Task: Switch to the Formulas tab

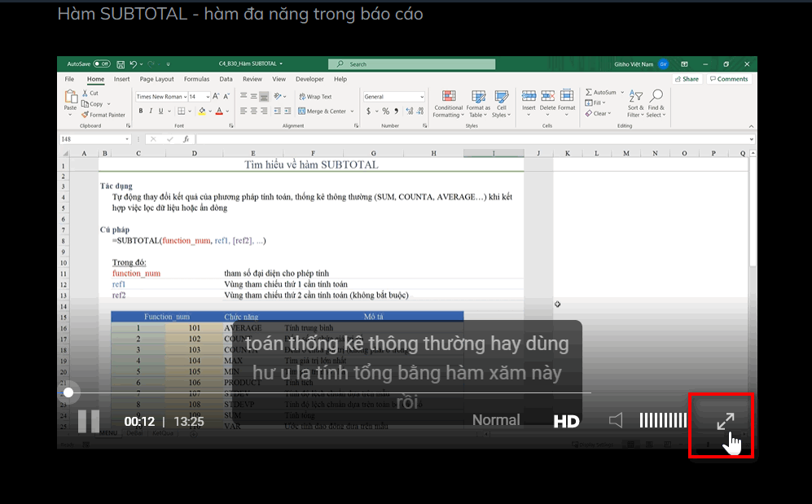Action: coord(196,79)
